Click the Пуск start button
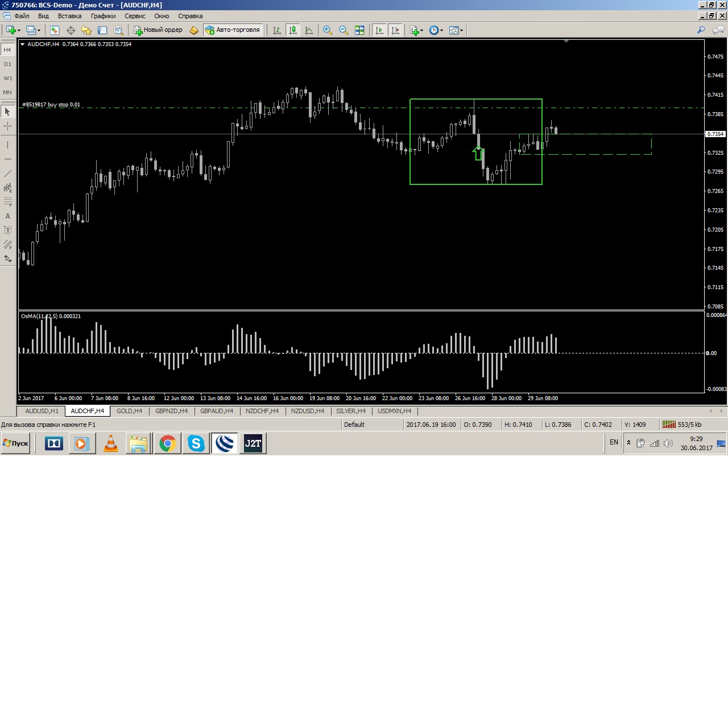Image resolution: width=728 pixels, height=708 pixels. pos(15,443)
